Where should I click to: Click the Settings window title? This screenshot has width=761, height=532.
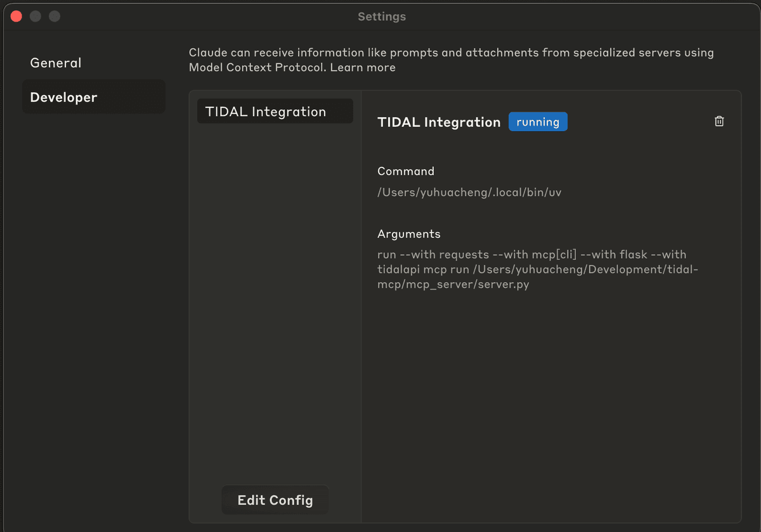pos(382,16)
